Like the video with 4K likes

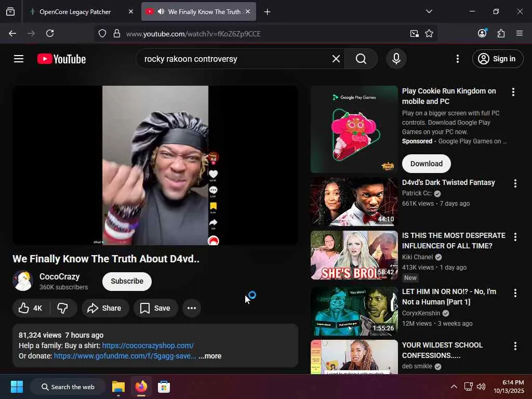pos(31,308)
